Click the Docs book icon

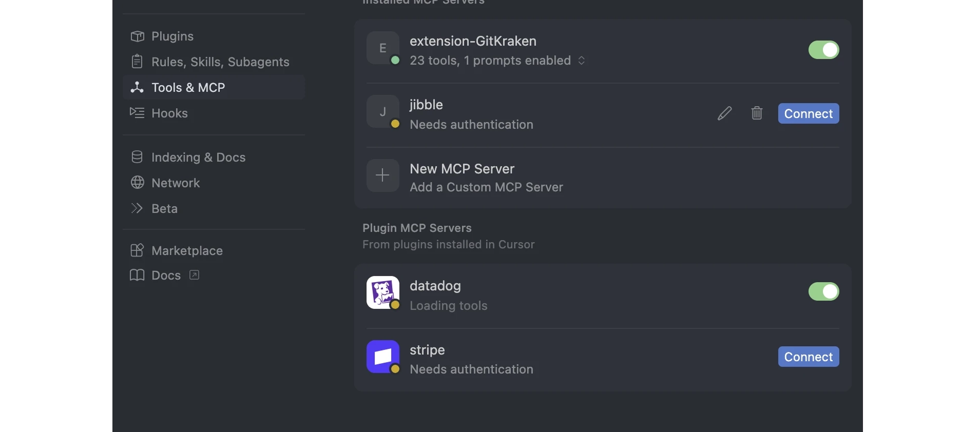[137, 276]
